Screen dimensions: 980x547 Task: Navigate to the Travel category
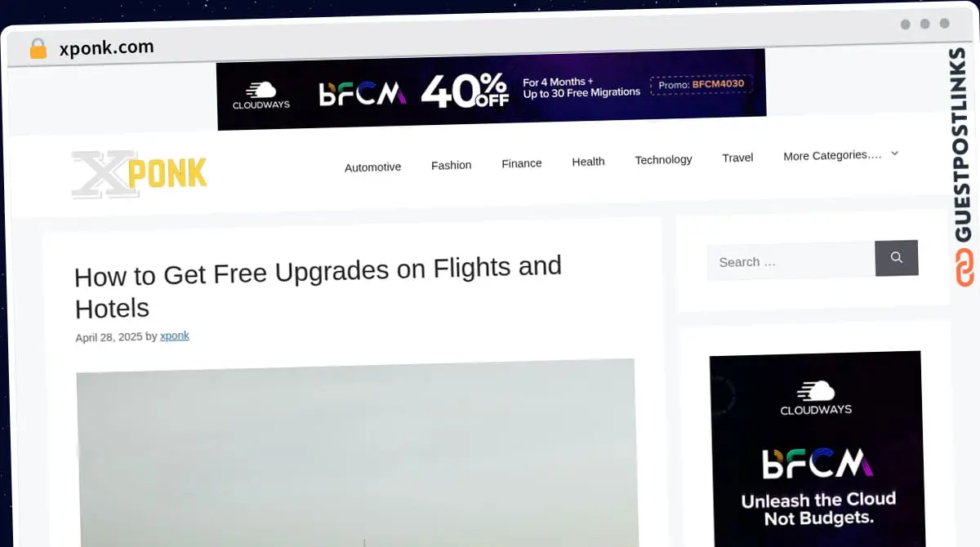737,158
